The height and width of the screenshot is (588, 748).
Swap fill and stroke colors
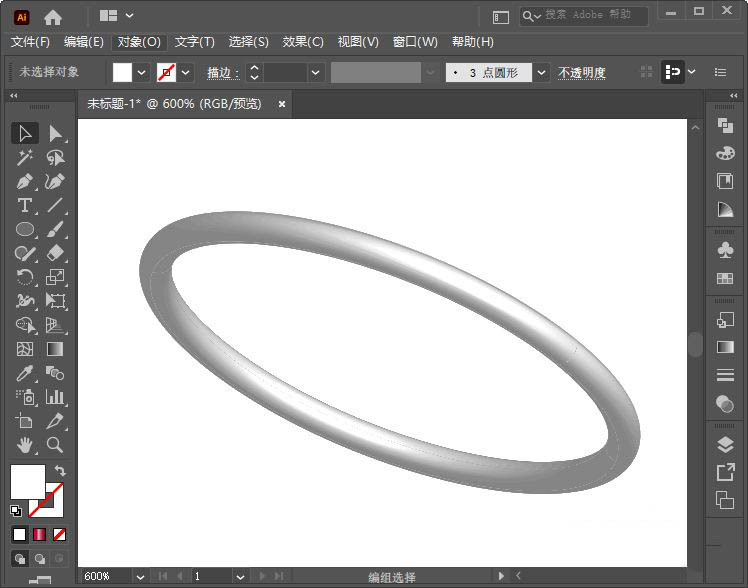tap(60, 471)
